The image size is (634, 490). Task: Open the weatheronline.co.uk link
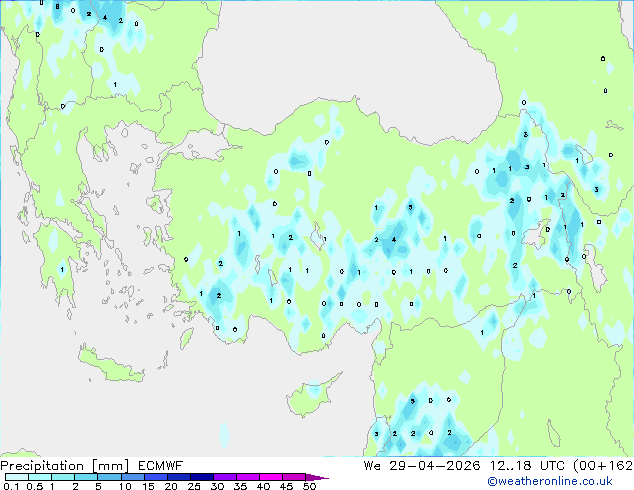pos(550,481)
